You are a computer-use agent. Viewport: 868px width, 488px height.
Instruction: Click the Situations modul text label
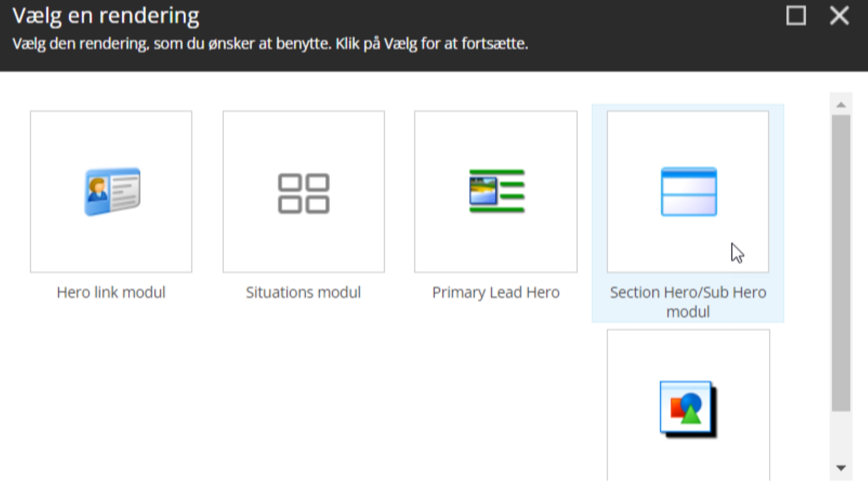coord(303,292)
